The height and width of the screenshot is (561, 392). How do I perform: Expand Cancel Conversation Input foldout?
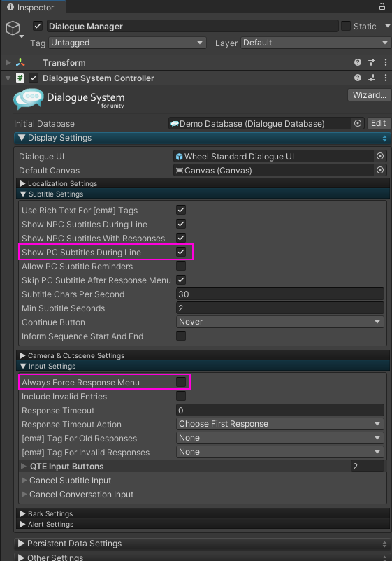[x=24, y=494]
